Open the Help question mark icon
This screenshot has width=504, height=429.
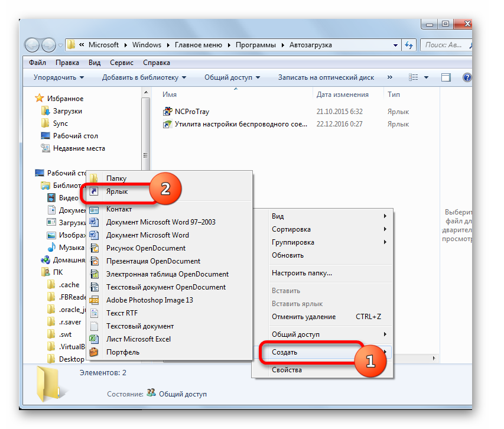pos(467,77)
